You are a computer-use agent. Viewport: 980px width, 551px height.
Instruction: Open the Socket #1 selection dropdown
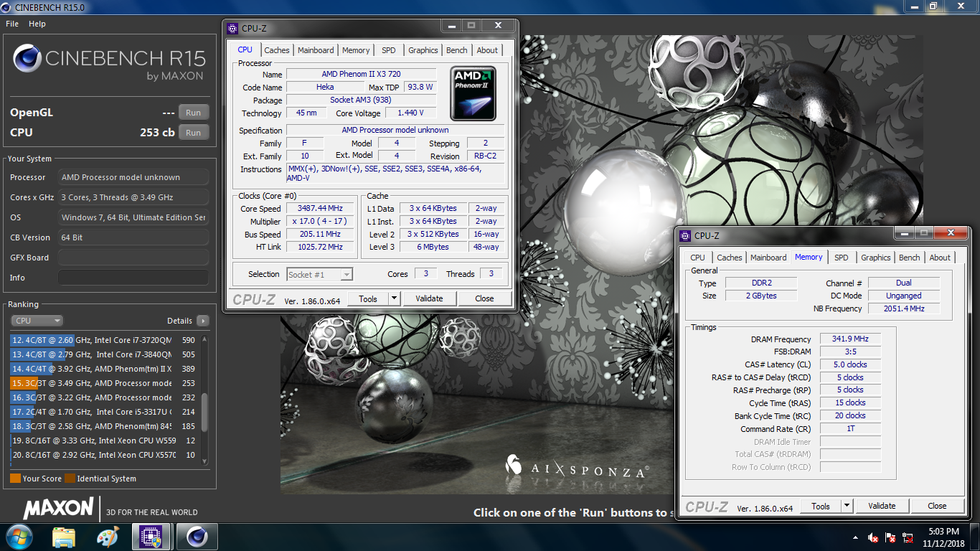[320, 274]
